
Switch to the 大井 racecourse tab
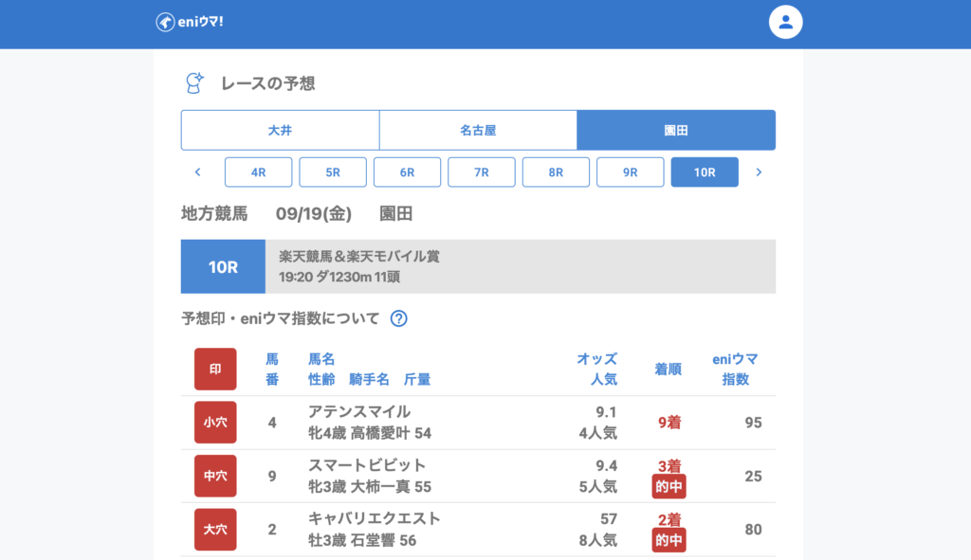pos(280,130)
